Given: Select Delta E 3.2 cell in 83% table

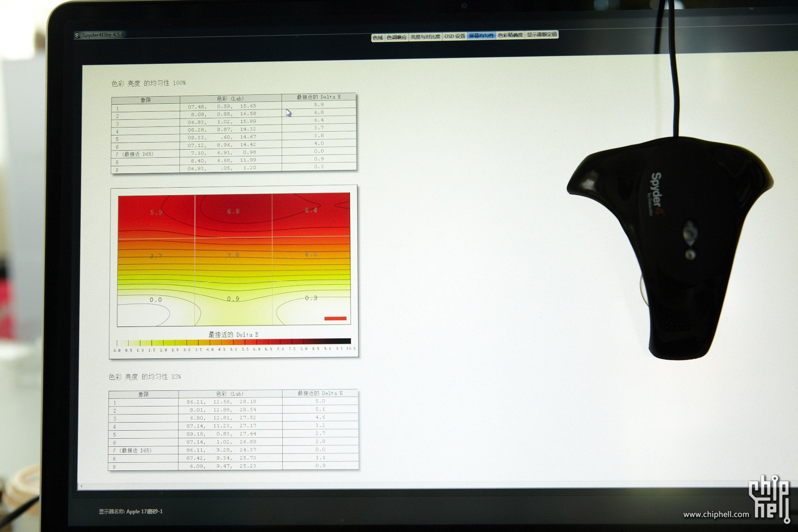Looking at the screenshot, I should (x=320, y=425).
